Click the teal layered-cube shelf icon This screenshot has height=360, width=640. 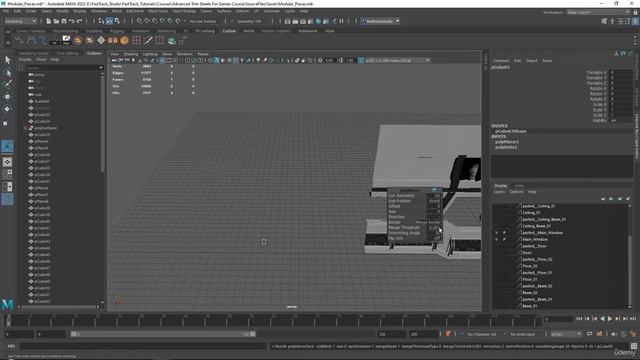click(172, 40)
